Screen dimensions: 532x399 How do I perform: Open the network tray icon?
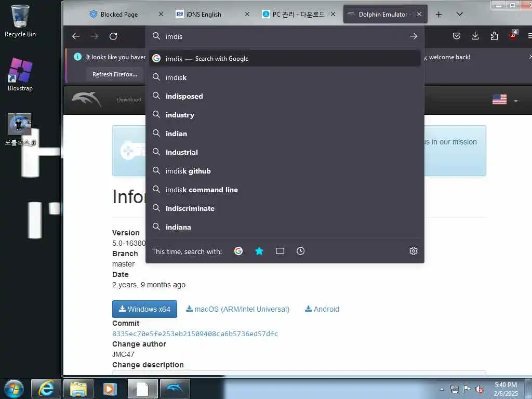pos(454,389)
